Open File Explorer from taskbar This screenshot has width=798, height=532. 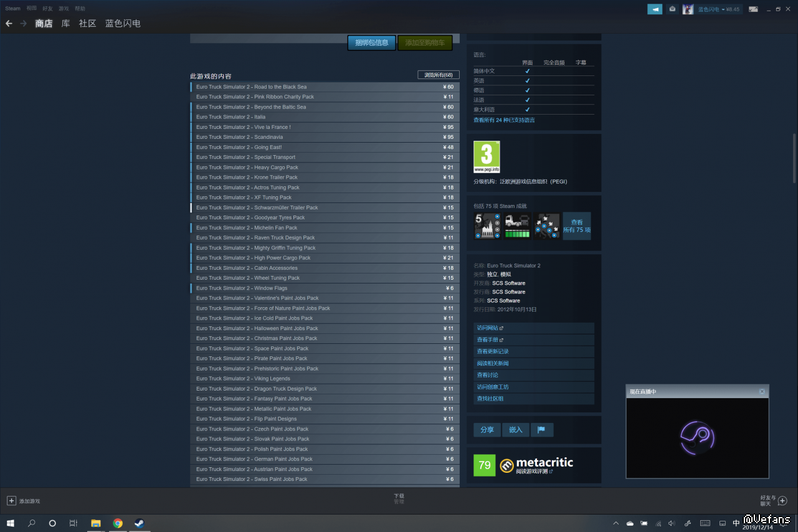[x=96, y=523]
